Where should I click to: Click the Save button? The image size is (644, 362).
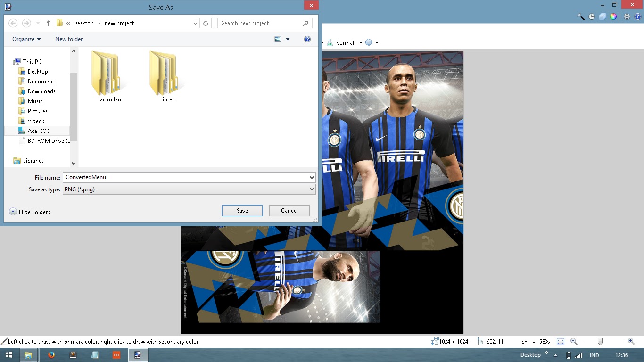(x=242, y=211)
